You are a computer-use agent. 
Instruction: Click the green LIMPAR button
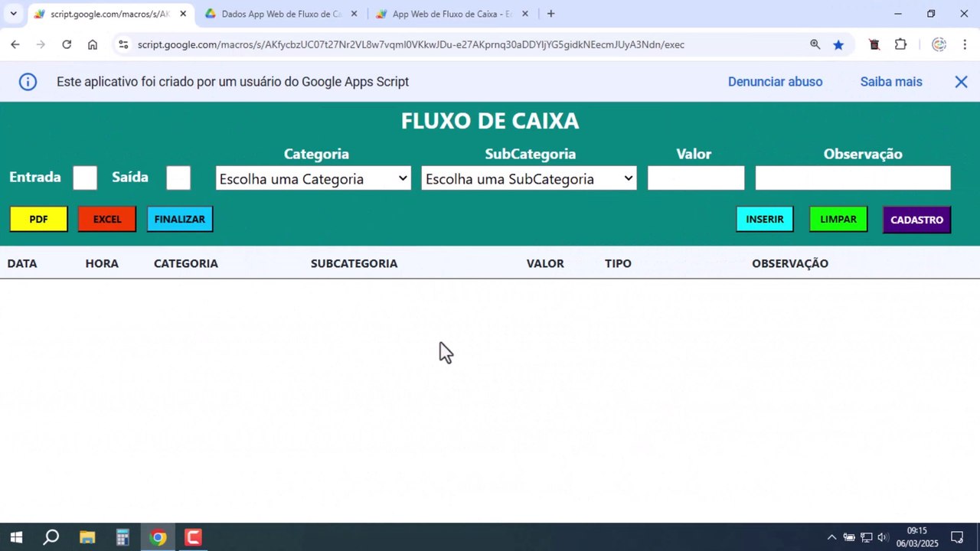tap(838, 219)
